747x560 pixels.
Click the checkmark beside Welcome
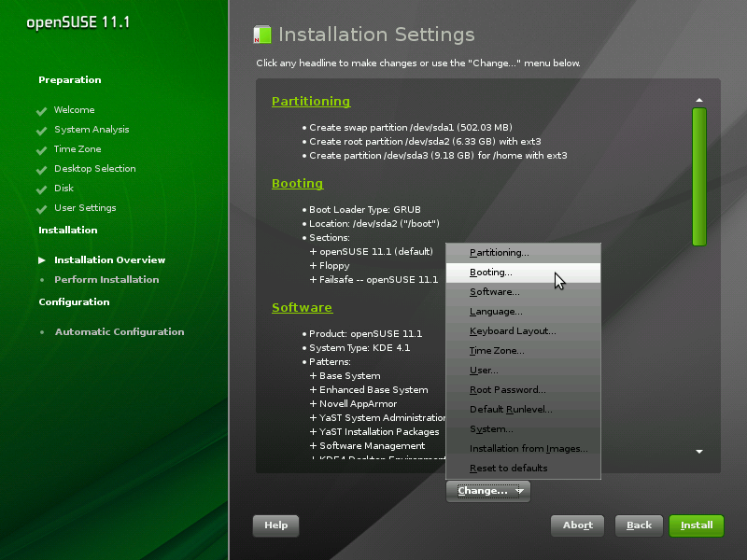pos(41,111)
